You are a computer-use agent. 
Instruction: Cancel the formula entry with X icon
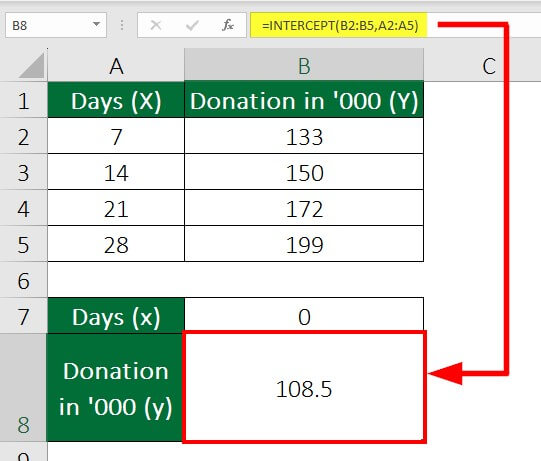156,25
